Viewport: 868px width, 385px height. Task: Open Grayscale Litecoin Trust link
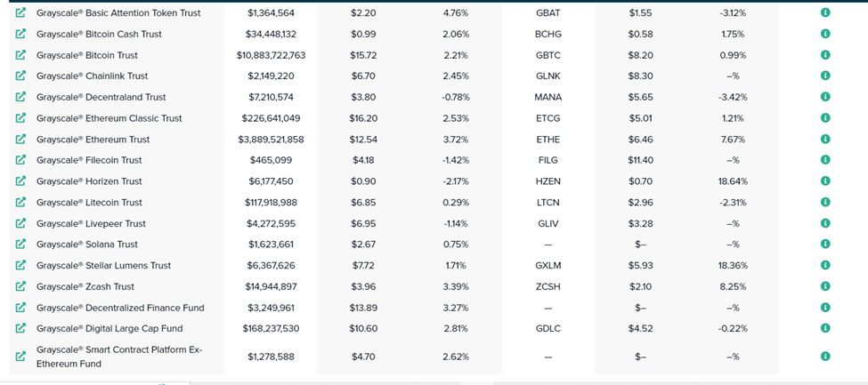(x=89, y=203)
